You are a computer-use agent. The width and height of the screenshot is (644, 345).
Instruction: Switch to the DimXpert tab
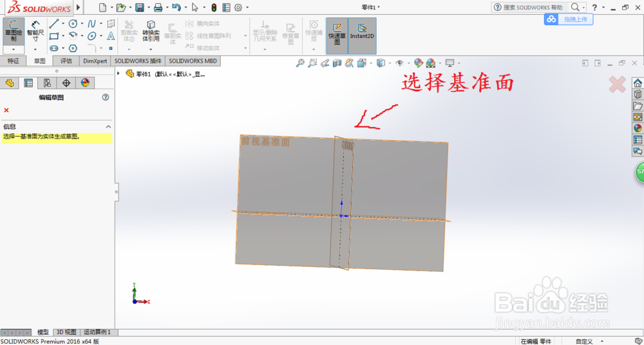(x=95, y=61)
